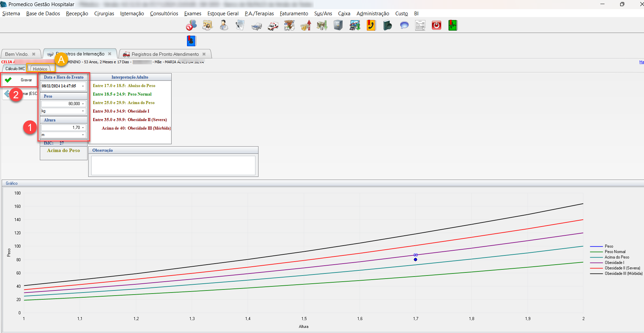Click the red power button icon
This screenshot has height=333, width=644.
[x=436, y=26]
